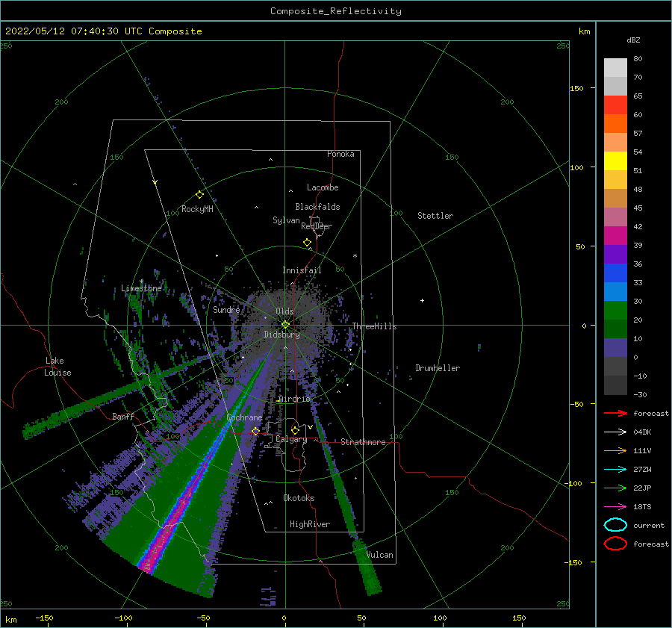
Task: Click the red forecast arrow in legend
Action: (x=615, y=413)
